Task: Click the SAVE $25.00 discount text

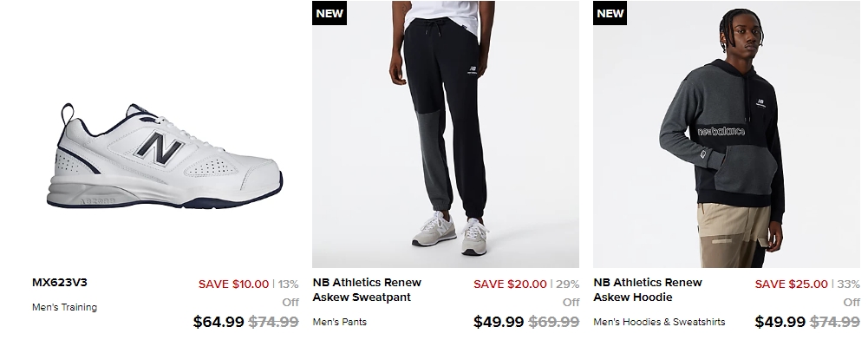Action: [792, 284]
